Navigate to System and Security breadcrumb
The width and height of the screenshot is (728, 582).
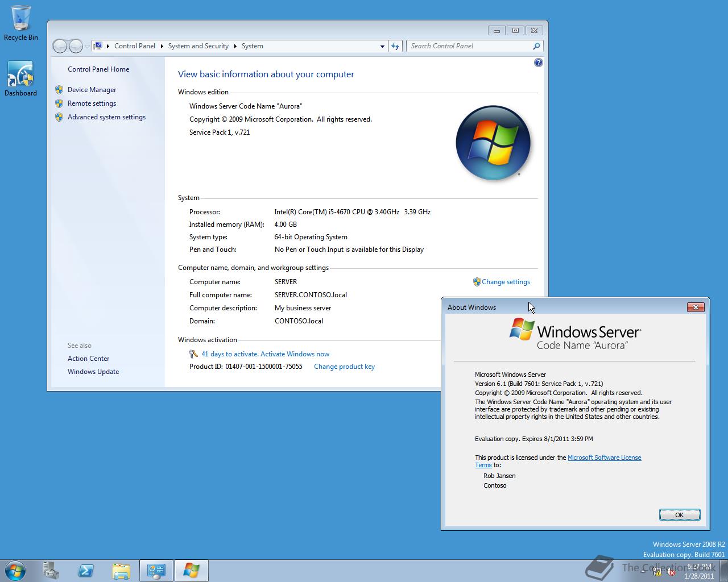(198, 46)
